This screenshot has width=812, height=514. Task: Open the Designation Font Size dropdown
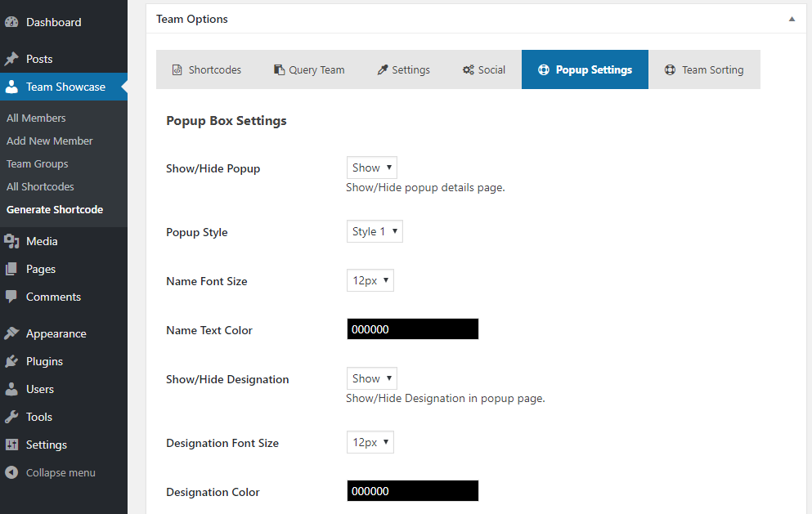pos(370,442)
